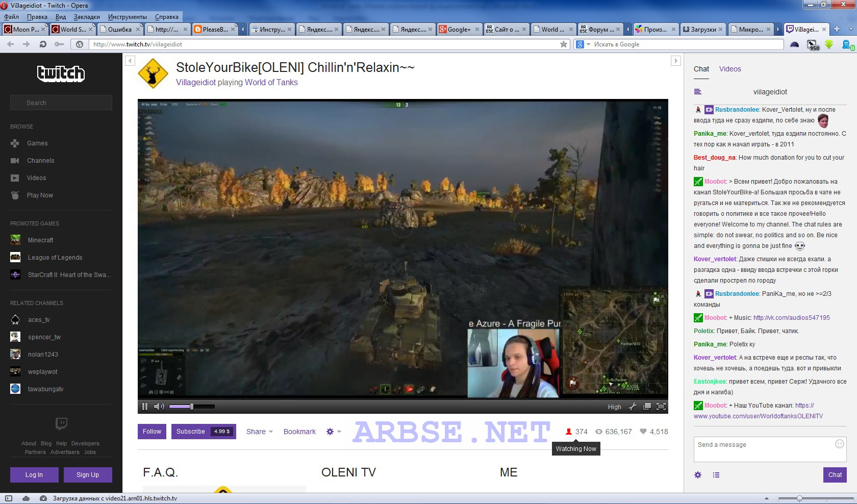Click the followers heart icon
857x504 pixels.
(x=644, y=432)
